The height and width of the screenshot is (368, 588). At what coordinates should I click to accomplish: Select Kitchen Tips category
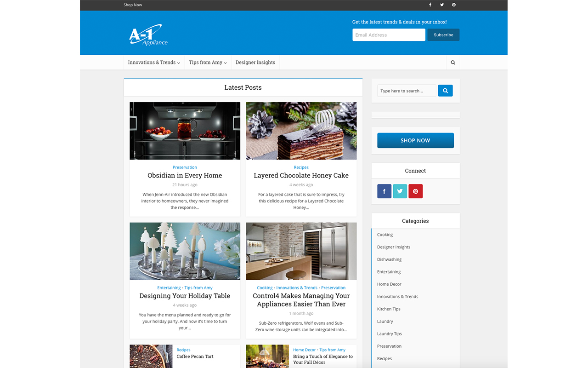point(389,309)
